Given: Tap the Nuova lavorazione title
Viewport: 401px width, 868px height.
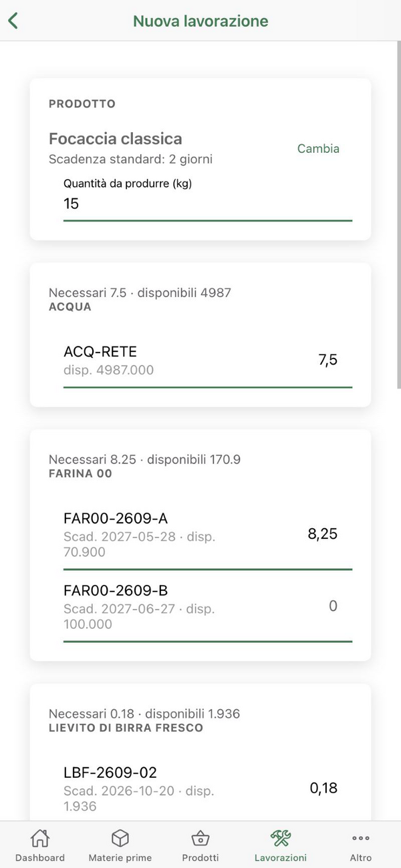Looking at the screenshot, I should pos(200,21).
